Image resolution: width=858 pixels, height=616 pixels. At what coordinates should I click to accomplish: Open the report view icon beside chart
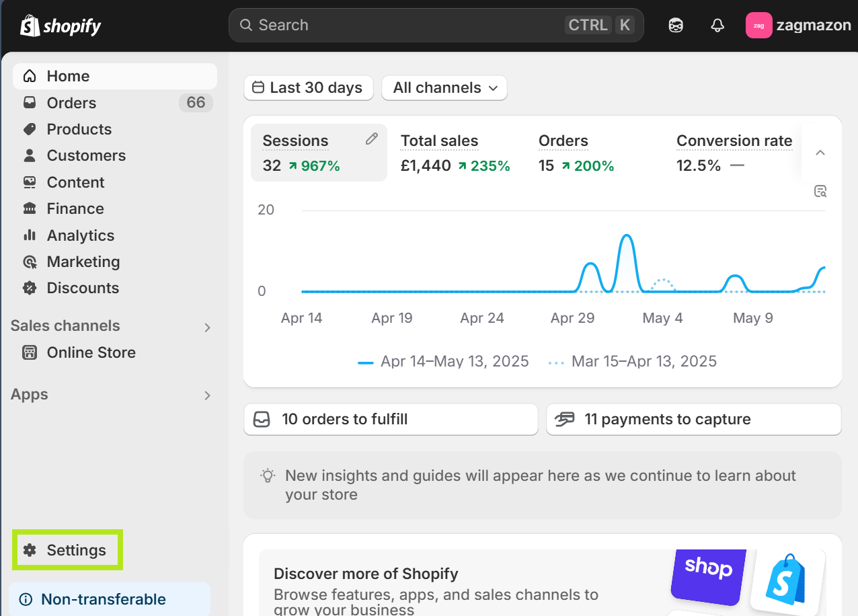pos(820,191)
